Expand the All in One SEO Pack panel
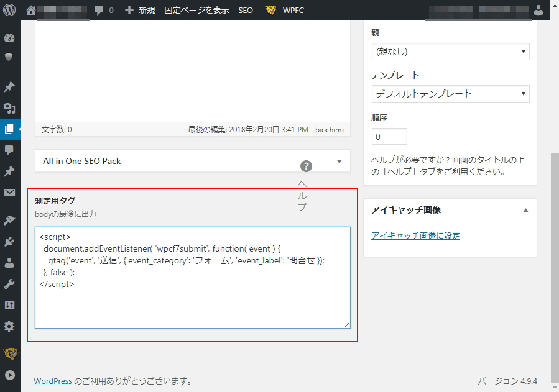Screen dimensions: 559x392 coord(339,162)
